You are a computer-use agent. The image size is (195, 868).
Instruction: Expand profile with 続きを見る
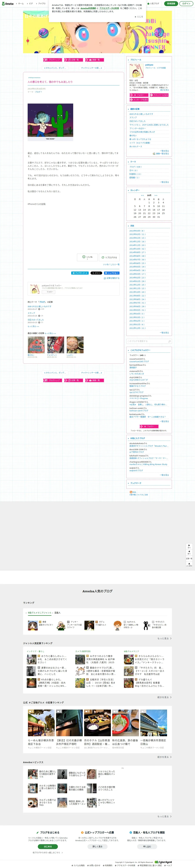(164, 90)
